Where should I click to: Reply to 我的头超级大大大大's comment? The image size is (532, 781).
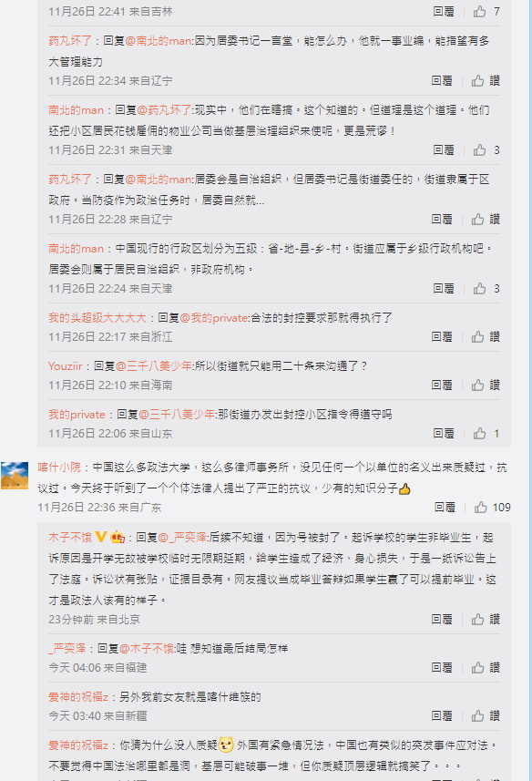pyautogui.click(x=442, y=336)
